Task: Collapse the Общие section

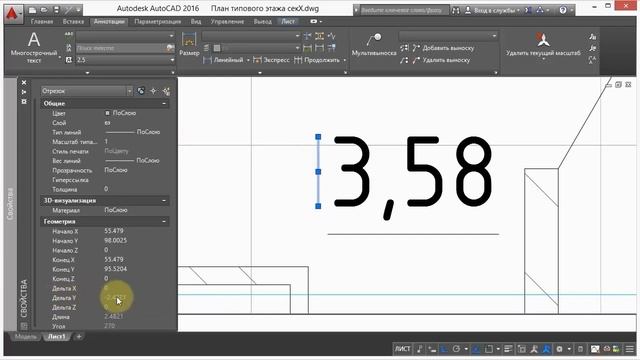Action: [x=164, y=104]
